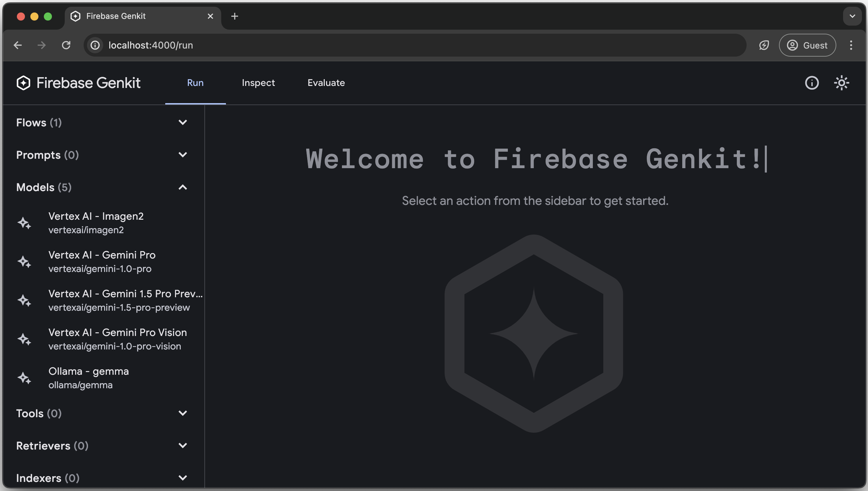Click the info icon in top-right corner
Viewport: 868px width, 491px height.
[812, 84]
